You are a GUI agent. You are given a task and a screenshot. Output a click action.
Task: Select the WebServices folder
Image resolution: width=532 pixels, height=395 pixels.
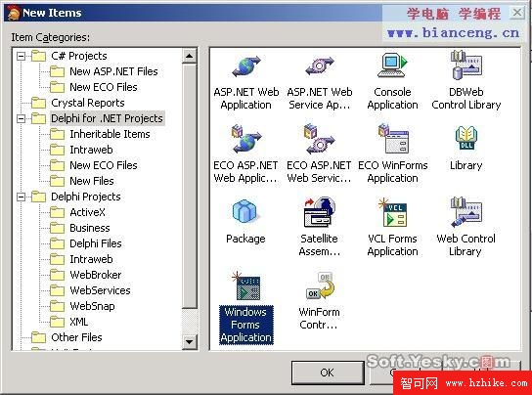(100, 290)
